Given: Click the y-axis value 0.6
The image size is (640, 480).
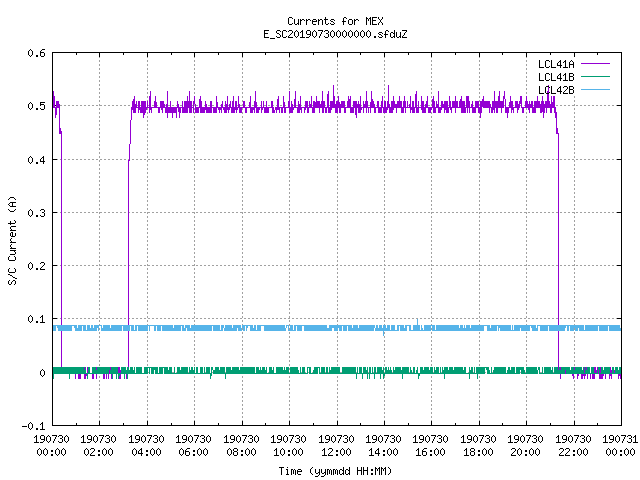Looking at the screenshot, I should pyautogui.click(x=36, y=53).
